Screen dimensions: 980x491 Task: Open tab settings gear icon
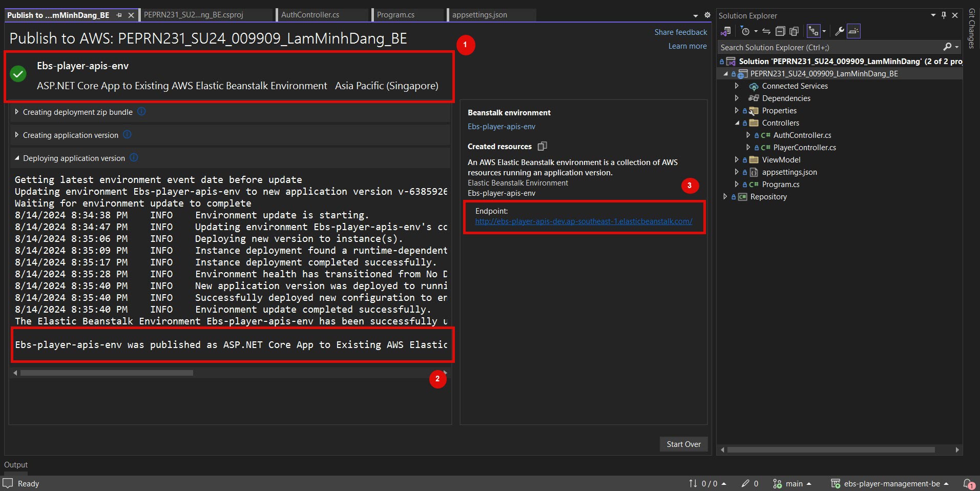tap(707, 15)
